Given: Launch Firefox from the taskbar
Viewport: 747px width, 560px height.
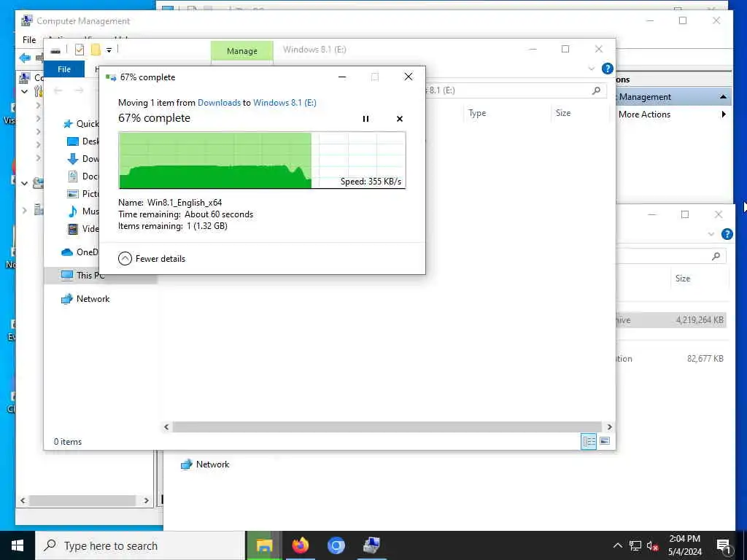Looking at the screenshot, I should 300,545.
